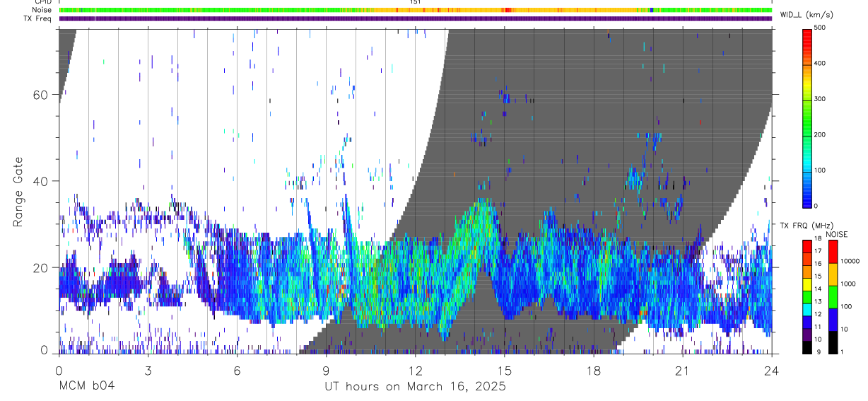Click the horizontal Noise strip above the plot
Screen dimensions: 868x401
[x=415, y=10]
